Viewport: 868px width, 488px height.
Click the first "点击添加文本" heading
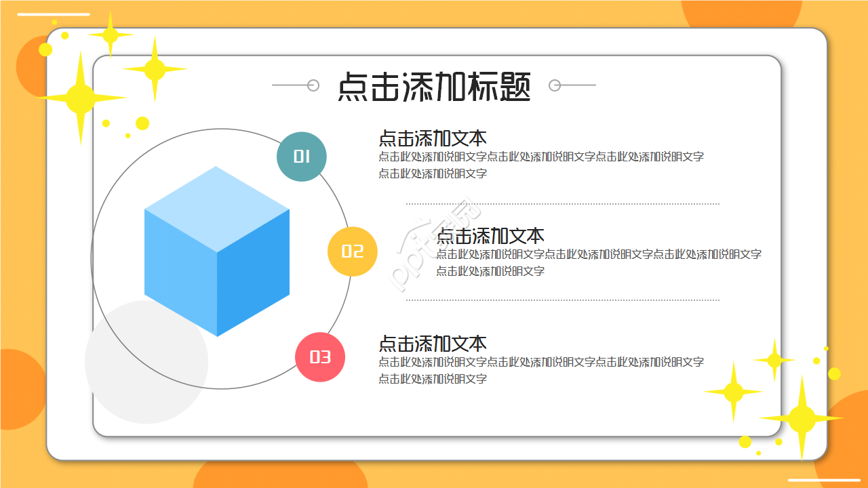[432, 136]
